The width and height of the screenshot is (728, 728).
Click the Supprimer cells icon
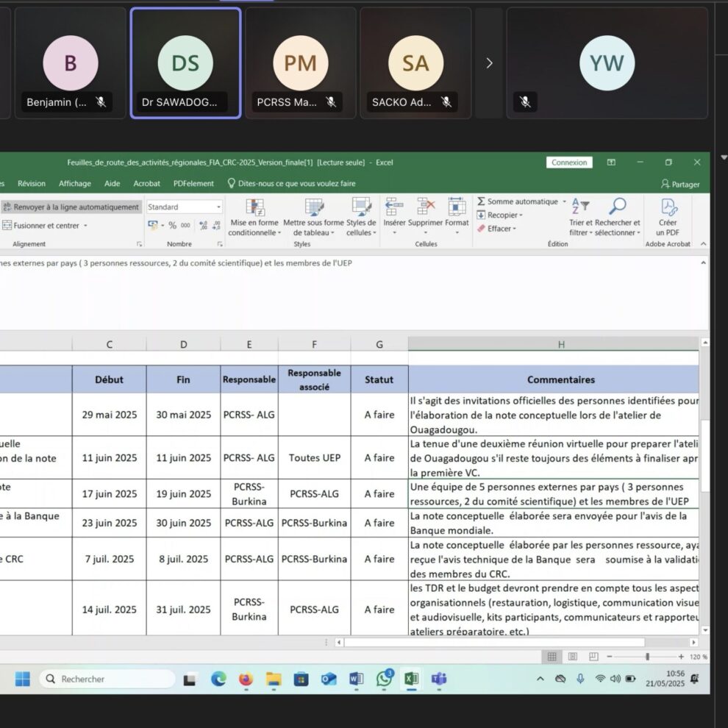click(426, 208)
